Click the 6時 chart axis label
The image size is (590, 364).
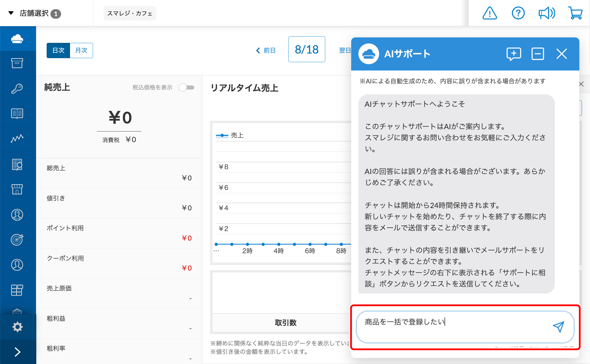(310, 251)
